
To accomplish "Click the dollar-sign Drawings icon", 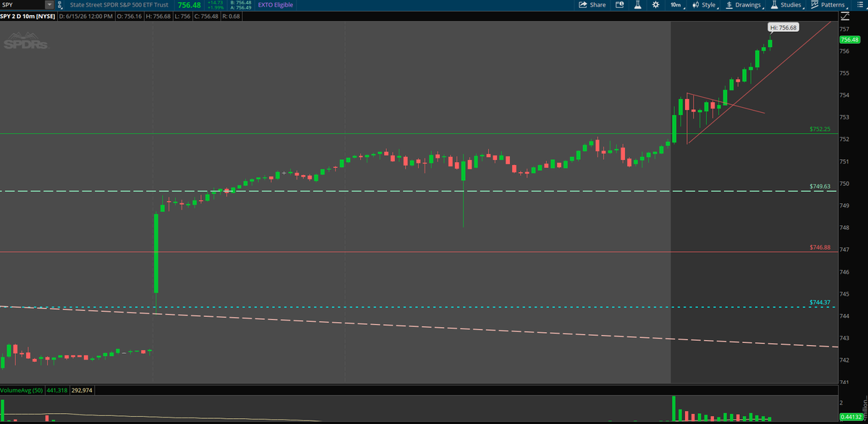I will (x=729, y=4).
